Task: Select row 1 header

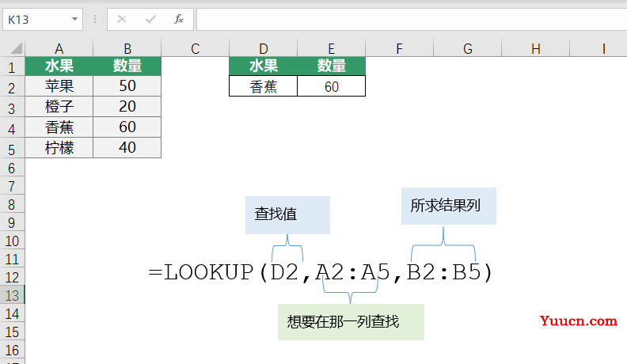Action: (x=12, y=66)
